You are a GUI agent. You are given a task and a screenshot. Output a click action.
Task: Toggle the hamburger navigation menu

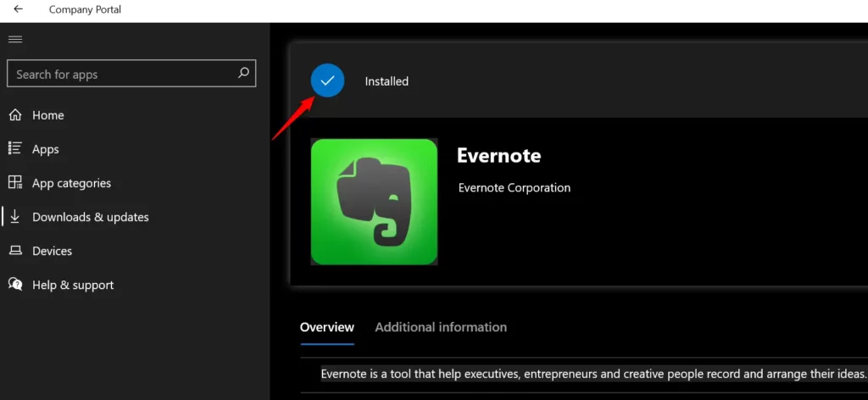15,39
